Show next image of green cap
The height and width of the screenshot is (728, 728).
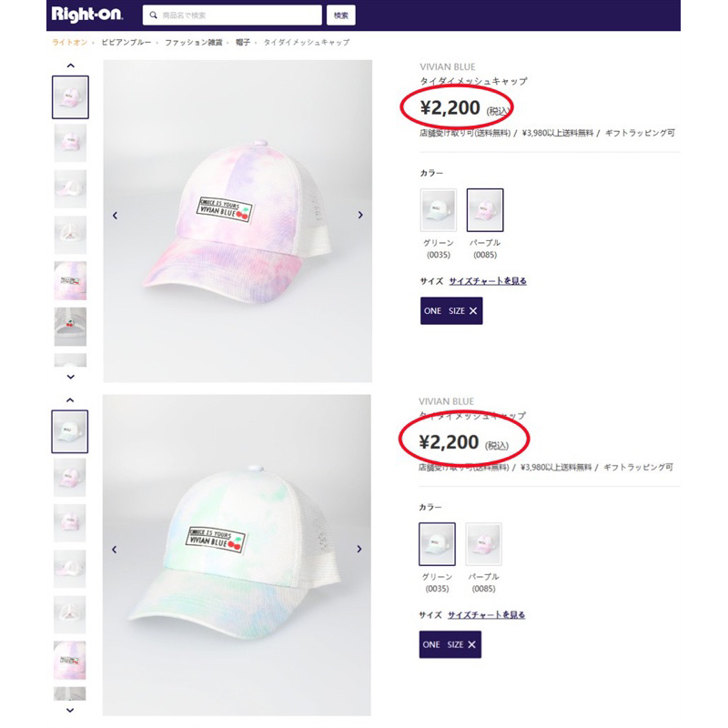point(359,550)
